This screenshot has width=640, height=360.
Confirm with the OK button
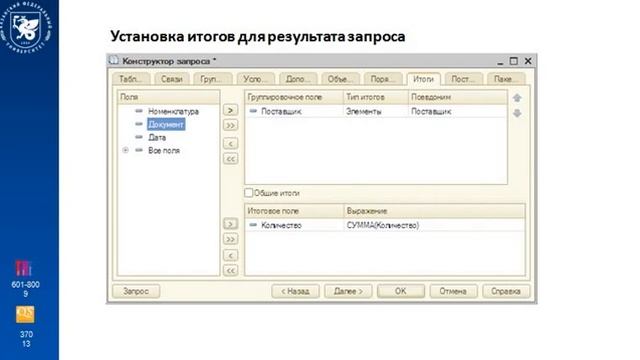(400, 291)
